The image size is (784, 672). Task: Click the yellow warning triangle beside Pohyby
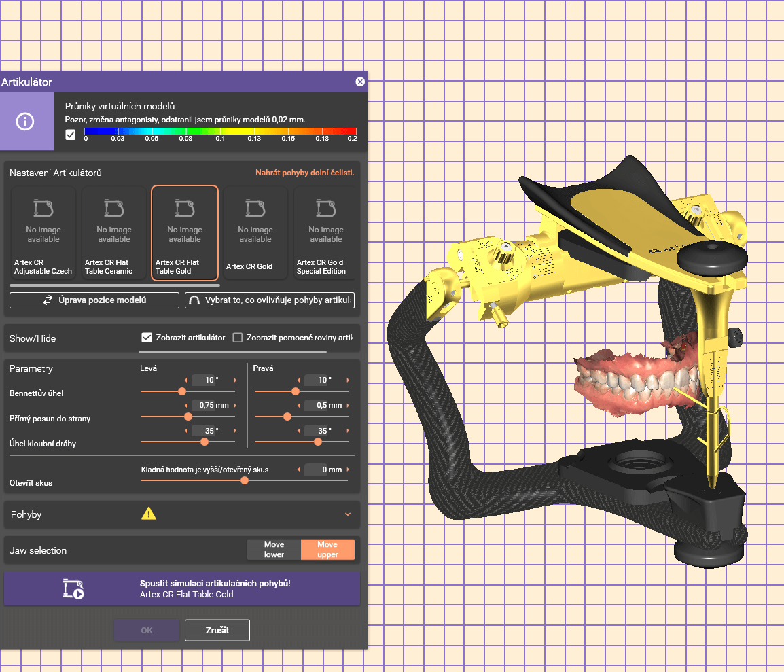(149, 514)
